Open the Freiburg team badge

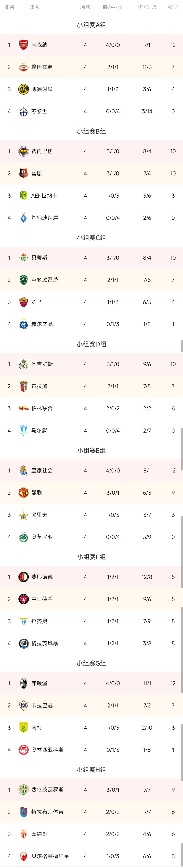(x=23, y=683)
